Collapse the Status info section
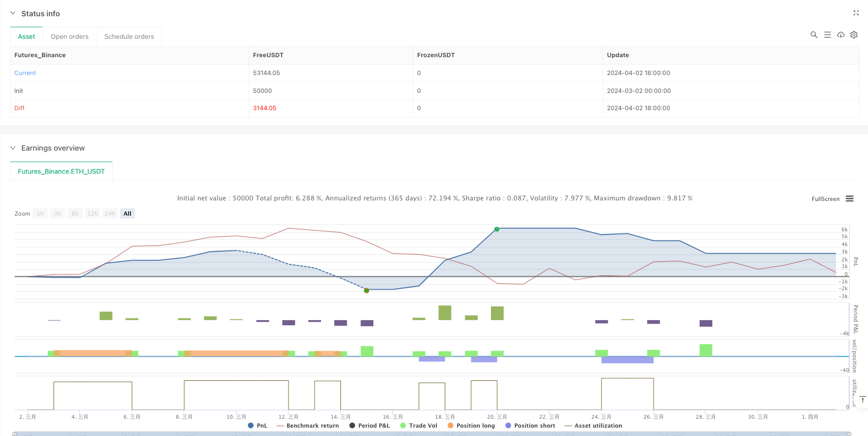This screenshot has height=436, width=868. point(13,14)
